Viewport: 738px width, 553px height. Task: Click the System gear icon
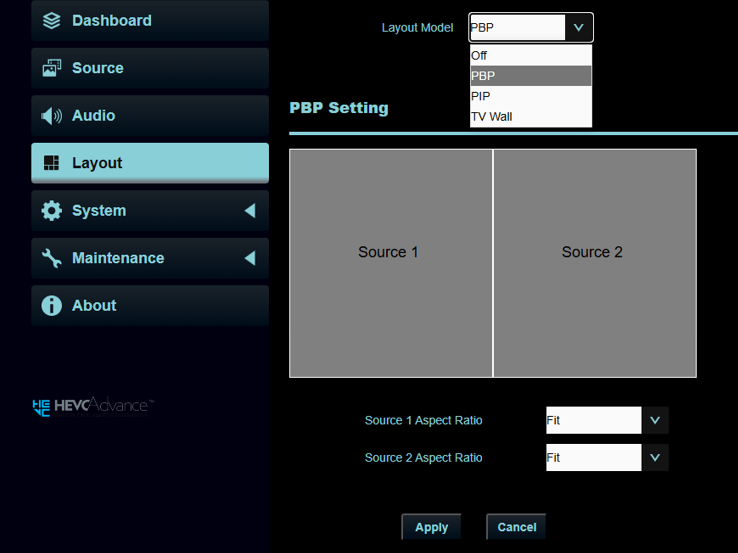pos(52,211)
